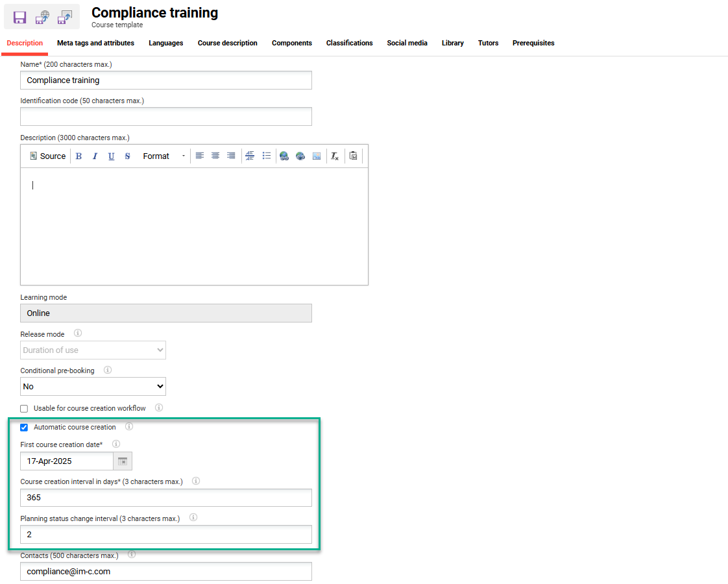Switch to the Components tab
This screenshot has width=728, height=584.
(292, 43)
